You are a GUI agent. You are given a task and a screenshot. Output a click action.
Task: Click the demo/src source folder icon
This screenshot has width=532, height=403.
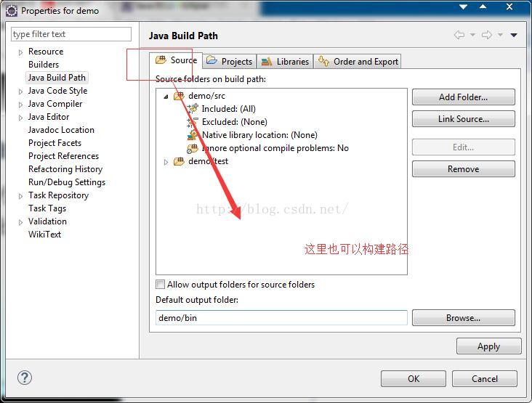(179, 96)
